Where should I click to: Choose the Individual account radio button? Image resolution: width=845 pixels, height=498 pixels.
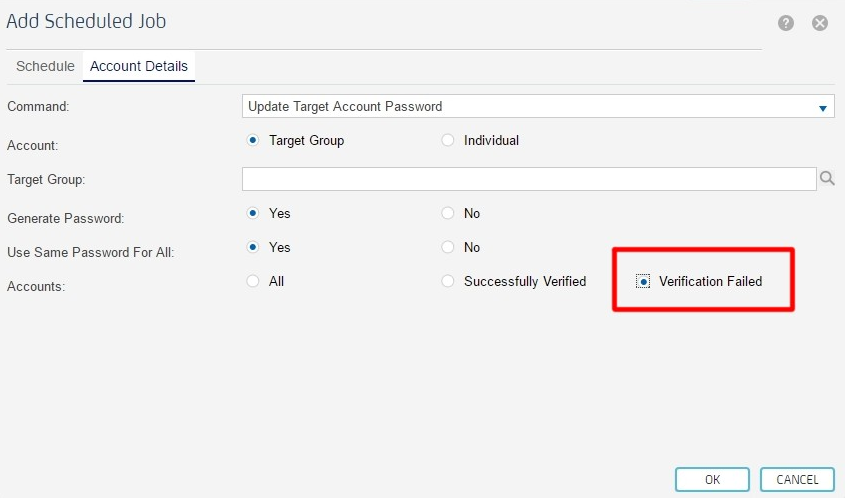click(448, 141)
